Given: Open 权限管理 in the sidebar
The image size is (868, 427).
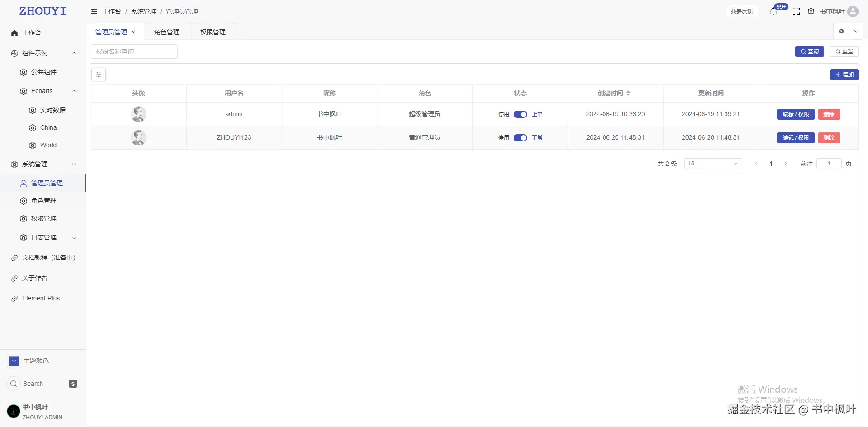Looking at the screenshot, I should [x=43, y=218].
